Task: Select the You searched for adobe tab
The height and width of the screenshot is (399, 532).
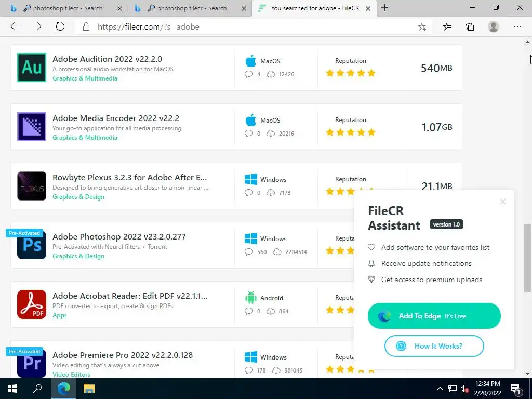Action: pos(314,8)
